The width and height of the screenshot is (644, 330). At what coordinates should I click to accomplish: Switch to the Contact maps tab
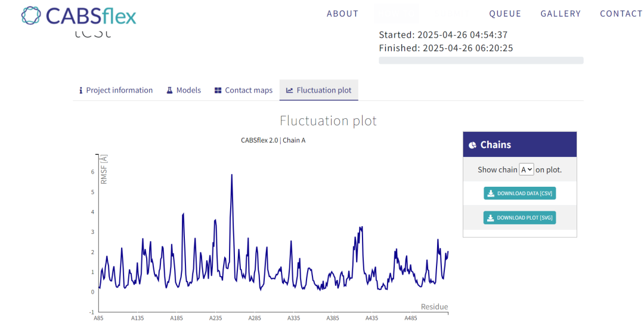pyautogui.click(x=243, y=90)
